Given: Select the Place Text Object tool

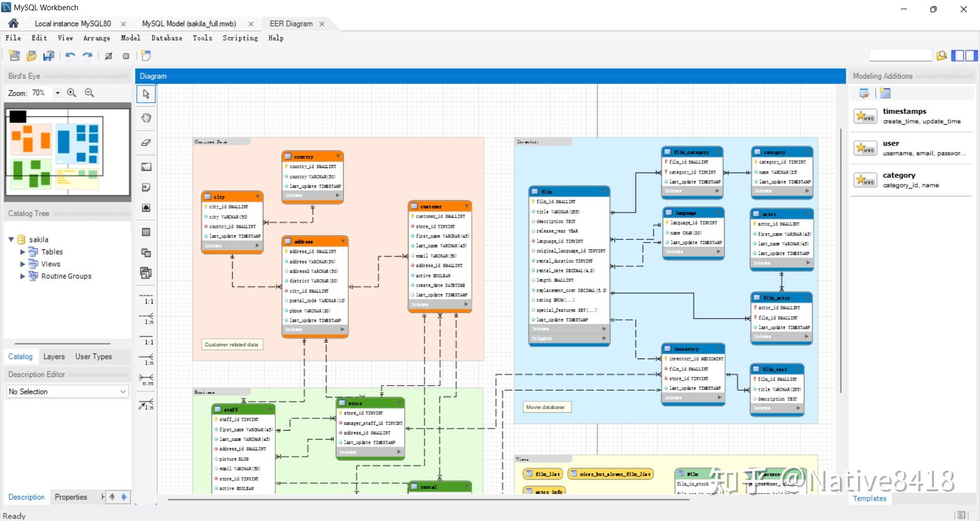Looking at the screenshot, I should (145, 187).
